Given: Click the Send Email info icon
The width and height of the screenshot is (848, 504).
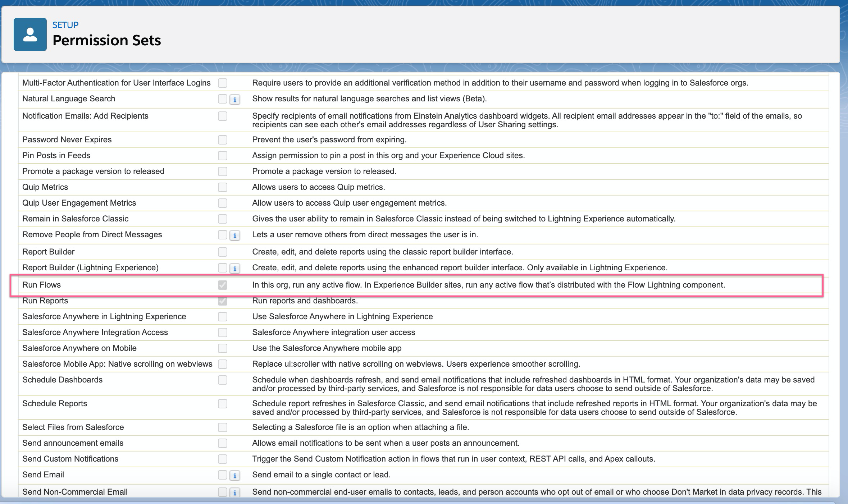Looking at the screenshot, I should [235, 476].
